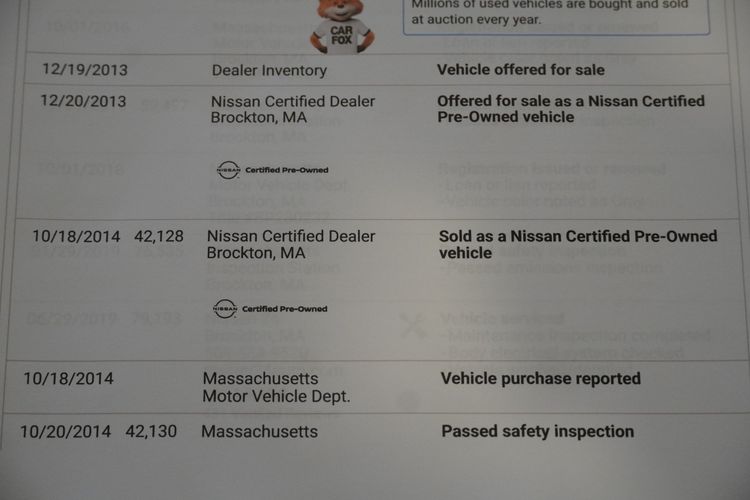Click Massachusetts source in safety inspection row
This screenshot has height=500, width=750.
click(259, 431)
